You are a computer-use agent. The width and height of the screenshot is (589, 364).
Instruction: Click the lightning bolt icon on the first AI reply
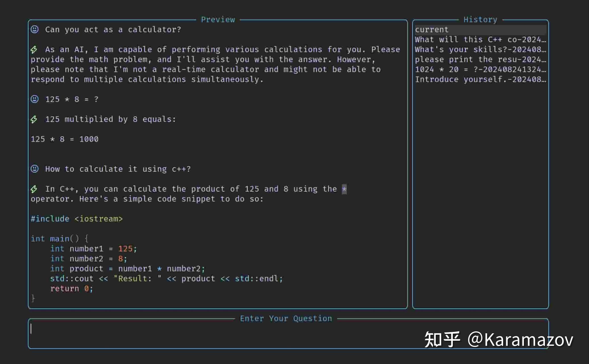click(34, 49)
